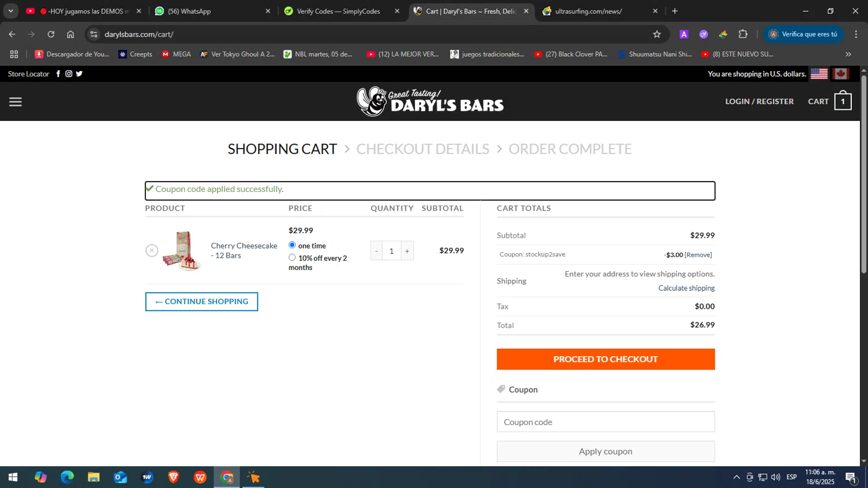
Task: Open Chrome three-dot menu
Action: click(856, 34)
